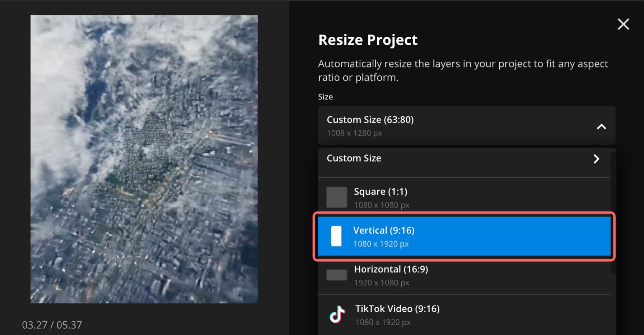This screenshot has width=644, height=335.
Task: Click the upward chevron beside Custom Size
Action: click(x=601, y=126)
